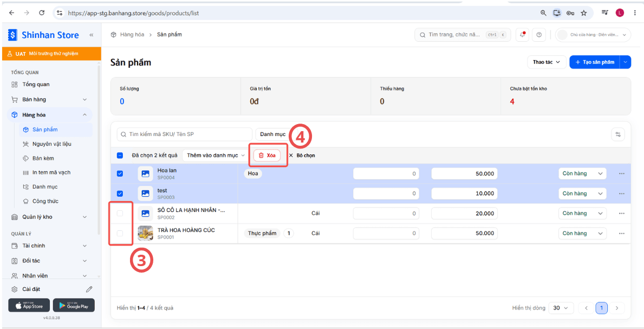
Task: Click the TRÀ HOA HOÀNG CÚC product thumbnail
Action: pyautogui.click(x=145, y=233)
